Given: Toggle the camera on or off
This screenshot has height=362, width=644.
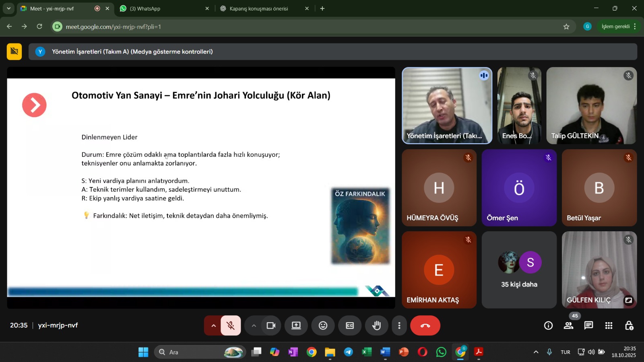Looking at the screenshot, I should pyautogui.click(x=271, y=325).
